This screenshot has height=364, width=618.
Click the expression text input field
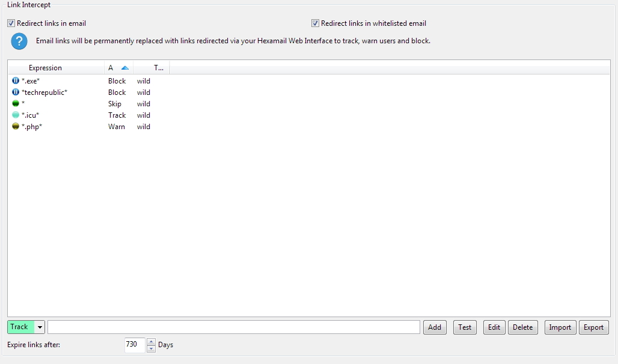click(x=233, y=327)
